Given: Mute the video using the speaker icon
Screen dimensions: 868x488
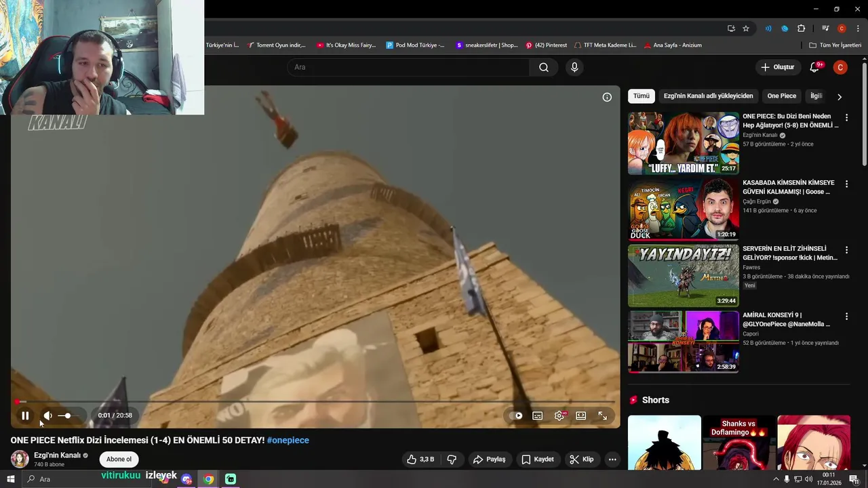Looking at the screenshot, I should coord(47,415).
